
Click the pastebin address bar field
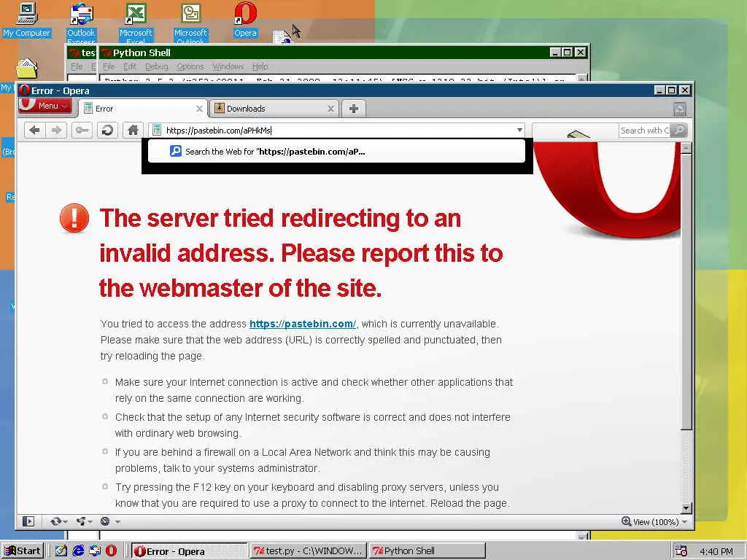point(337,130)
